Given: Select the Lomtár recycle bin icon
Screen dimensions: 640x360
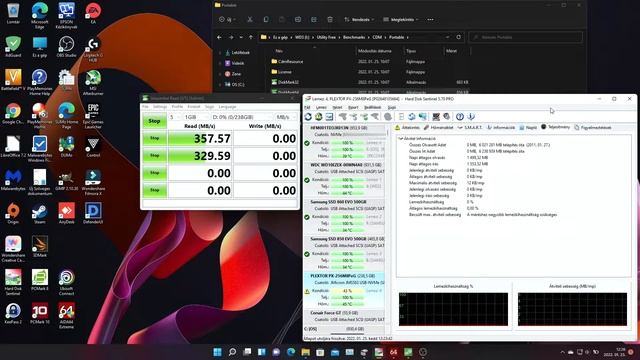Looking at the screenshot, I should 13,13.
